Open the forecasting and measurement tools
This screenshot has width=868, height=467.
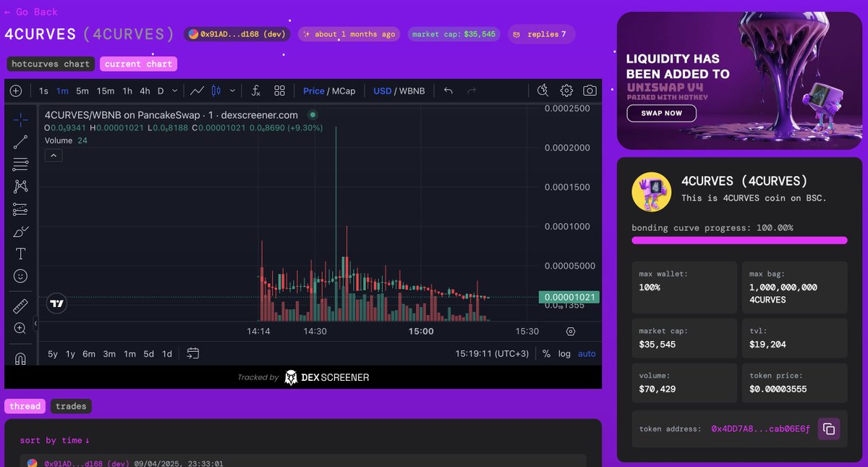coord(20,209)
